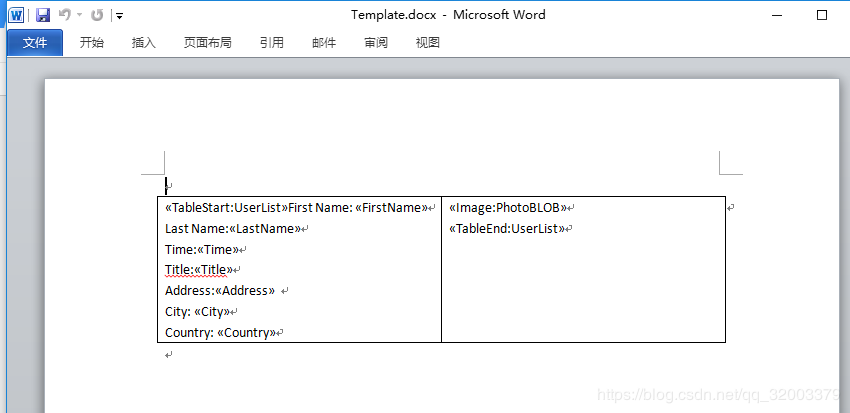Switch to the 页面布局 (Page Layout) tab
Viewport: 850px width, 413px height.
point(208,43)
